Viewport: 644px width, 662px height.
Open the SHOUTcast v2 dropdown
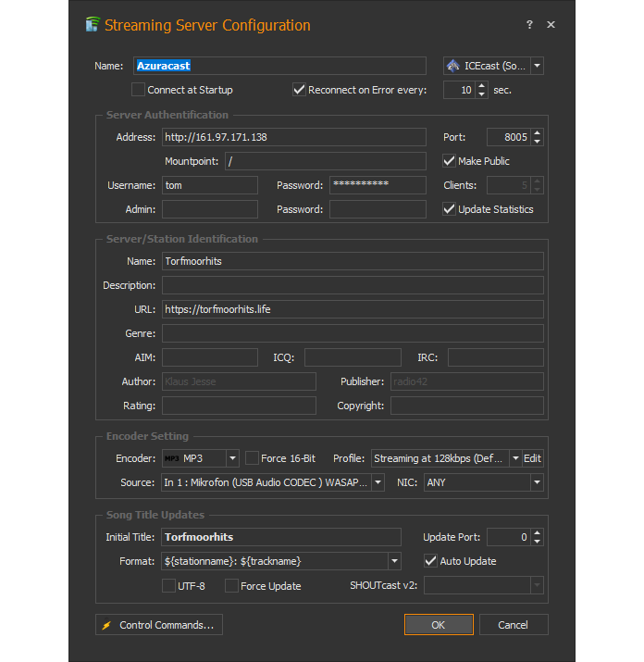pyautogui.click(x=537, y=585)
